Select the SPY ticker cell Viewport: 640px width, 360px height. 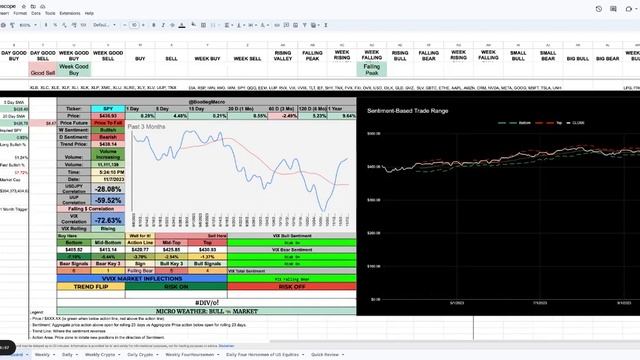(x=108, y=109)
